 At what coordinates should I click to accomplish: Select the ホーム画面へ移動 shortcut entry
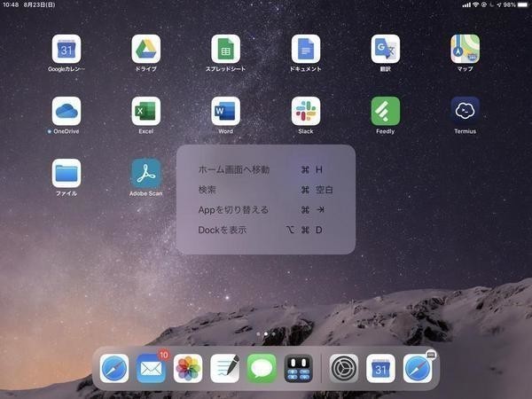click(x=266, y=169)
